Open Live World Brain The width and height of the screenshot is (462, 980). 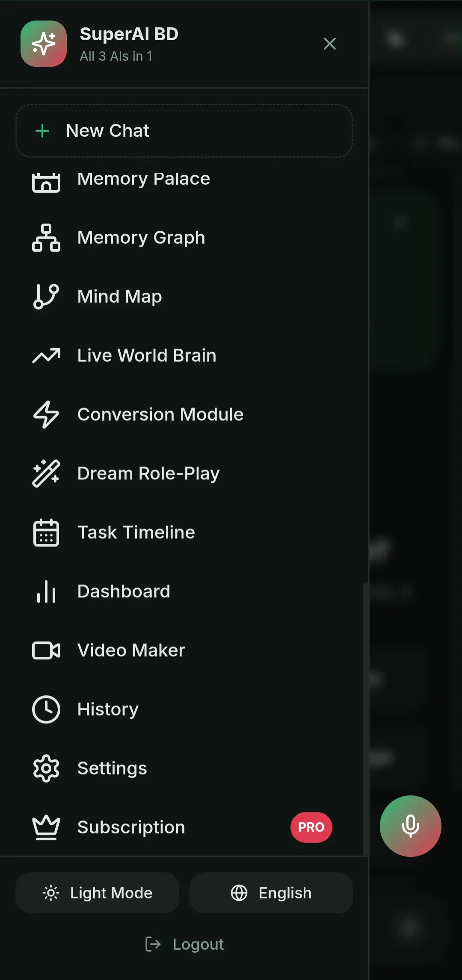click(184, 356)
